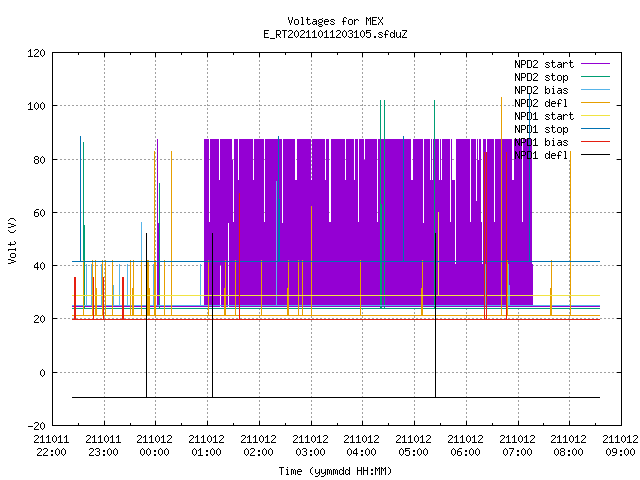
Task: Click the red NPD1 bias legend line sample
Action: 596,142
